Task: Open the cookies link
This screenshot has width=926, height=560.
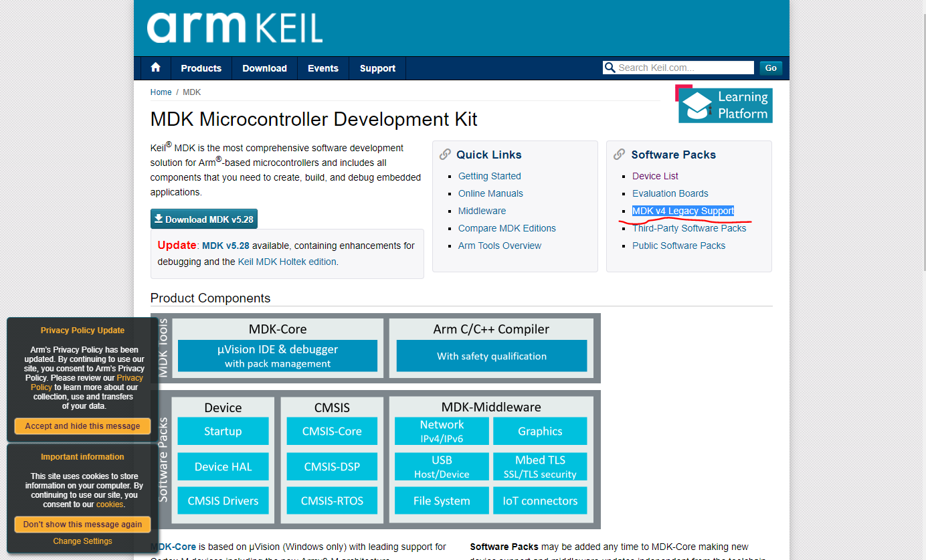Action: click(110, 504)
